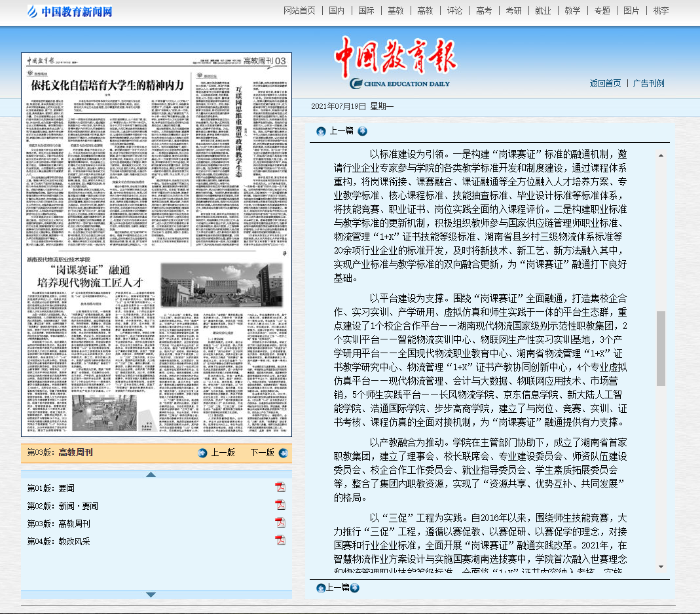
Task: Click the arrow icon left of 上一版
Action: coord(203,453)
